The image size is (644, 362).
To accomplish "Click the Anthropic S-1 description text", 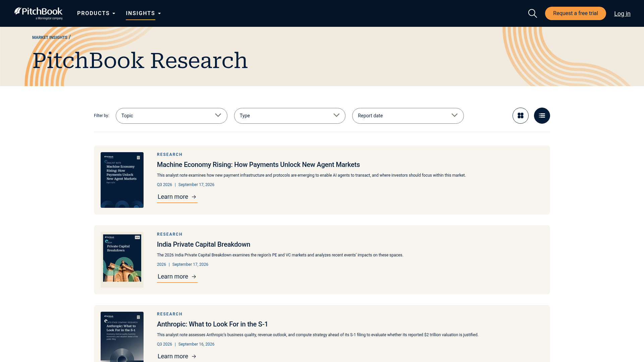I will 318,335.
